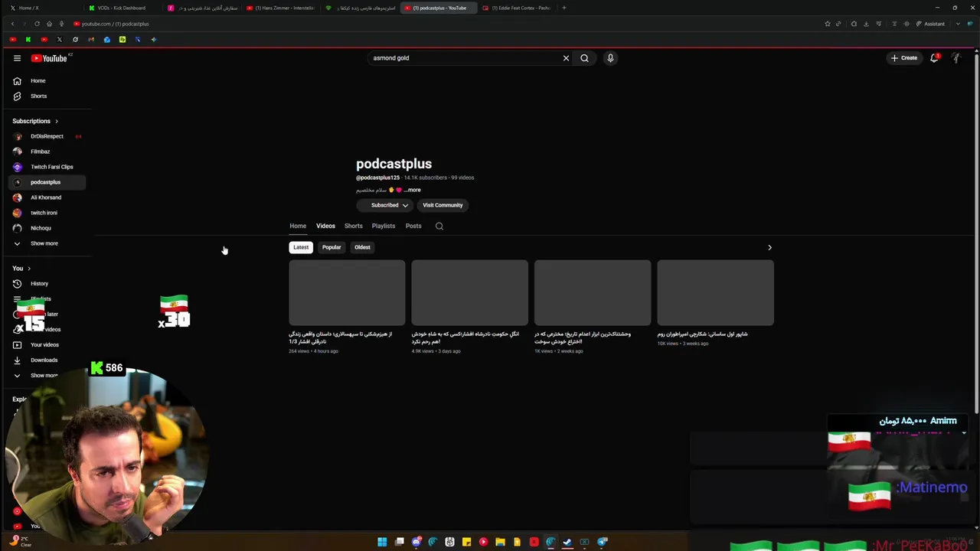
Task: Switch to the Eddie Feat Cortex tab
Action: (517, 8)
